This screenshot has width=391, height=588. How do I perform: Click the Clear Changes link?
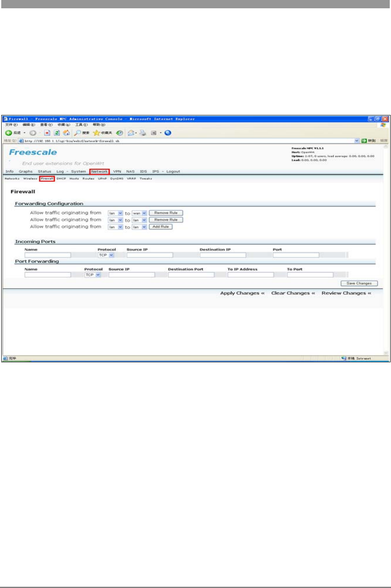click(293, 293)
